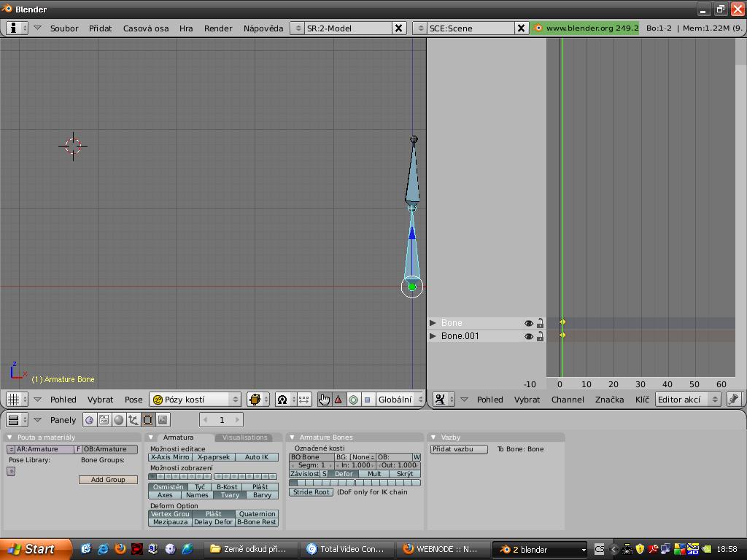
Task: Open the Shading context sphere icon
Action: 119,420
